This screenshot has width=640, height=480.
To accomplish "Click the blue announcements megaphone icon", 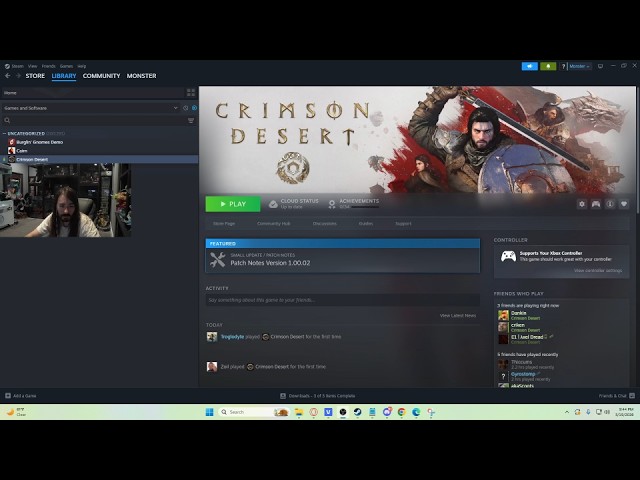I will point(530,66).
